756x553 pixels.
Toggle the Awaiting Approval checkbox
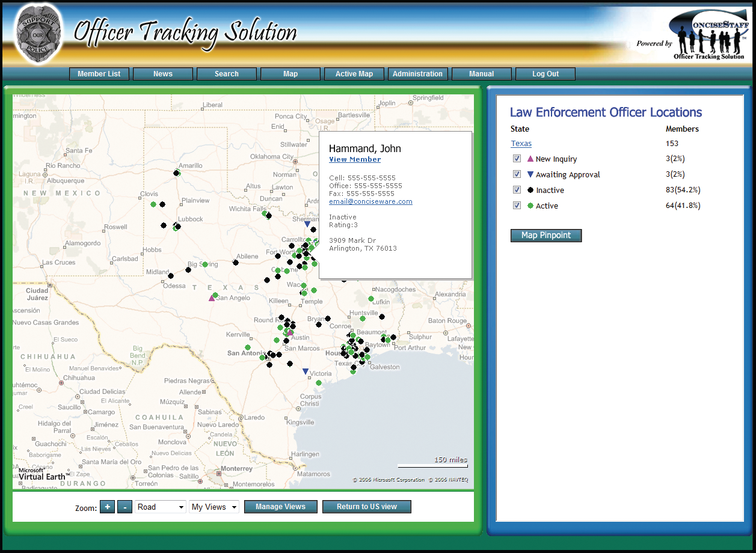[517, 174]
